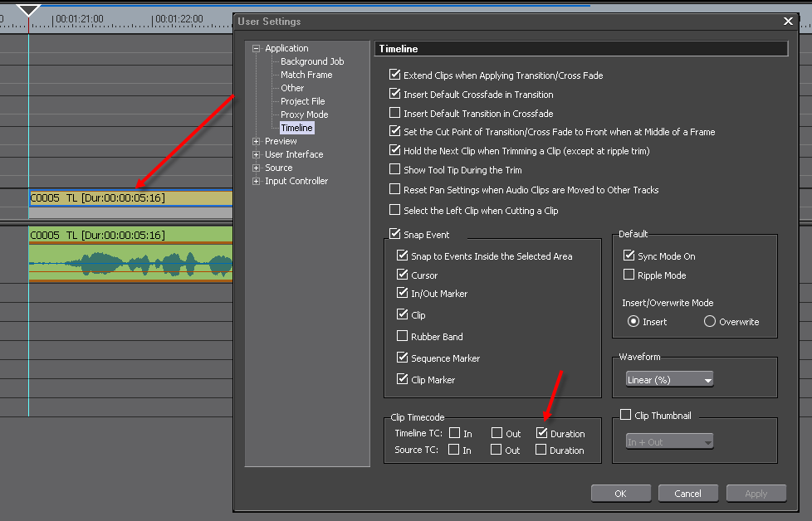Enable the Clip Thumbnail checkbox
Image resolution: width=812 pixels, height=521 pixels.
(x=626, y=416)
